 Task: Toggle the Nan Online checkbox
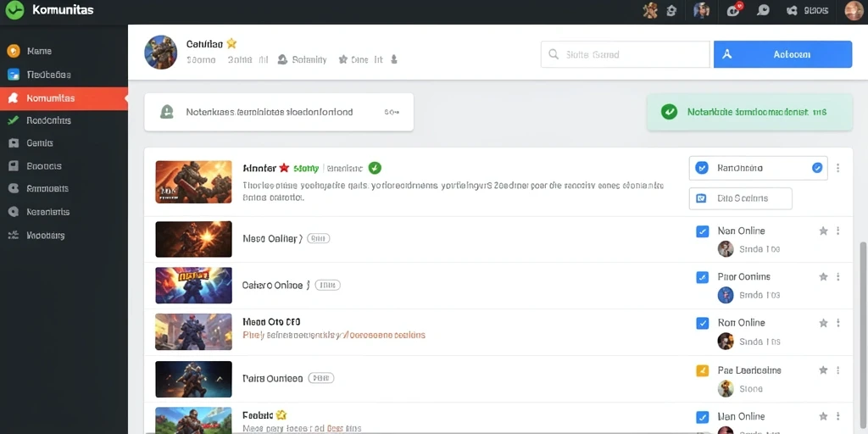click(702, 231)
